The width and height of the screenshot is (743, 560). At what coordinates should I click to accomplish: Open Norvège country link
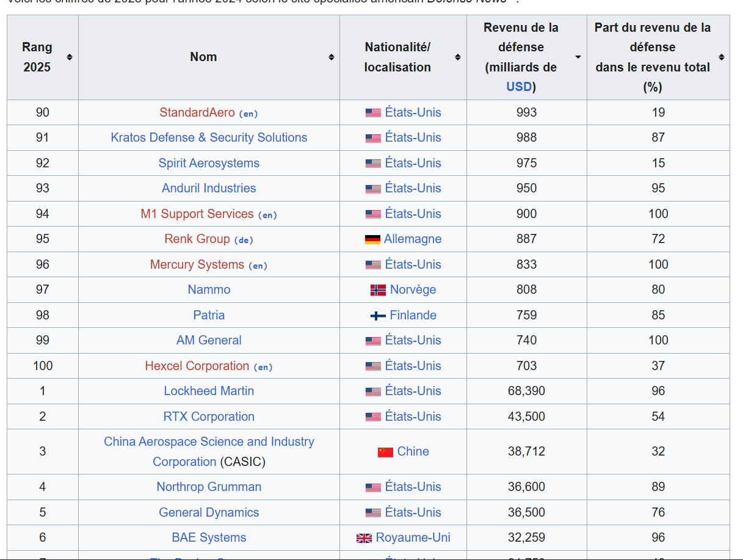click(x=413, y=289)
